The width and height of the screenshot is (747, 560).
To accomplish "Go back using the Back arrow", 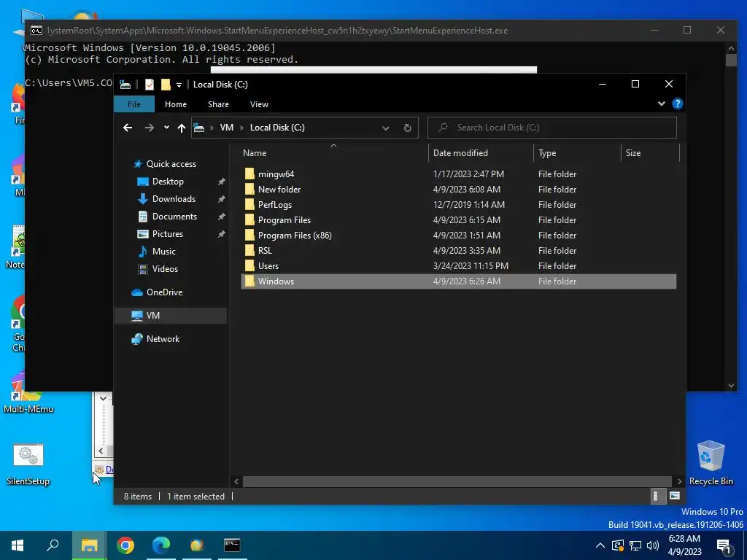I will pyautogui.click(x=127, y=128).
